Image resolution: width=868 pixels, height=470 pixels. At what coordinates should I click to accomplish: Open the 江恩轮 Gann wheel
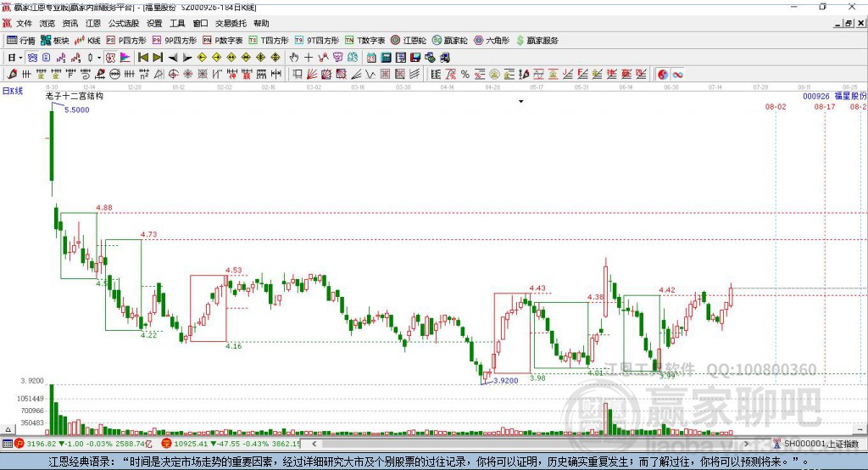click(409, 41)
